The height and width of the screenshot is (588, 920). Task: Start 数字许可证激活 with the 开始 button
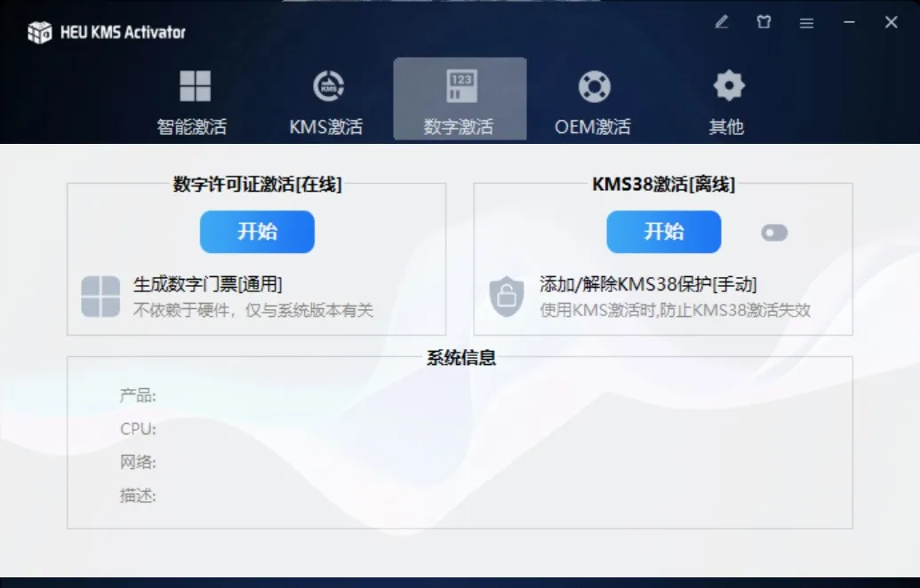click(257, 232)
